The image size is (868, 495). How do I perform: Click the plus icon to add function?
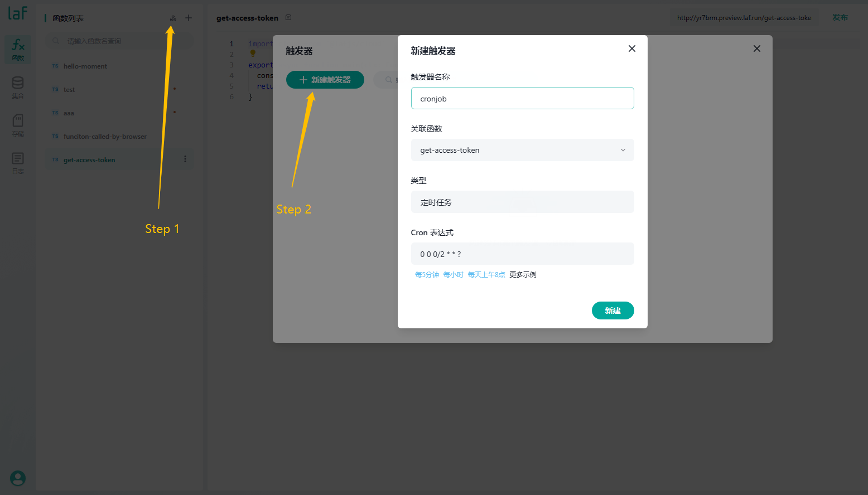(x=189, y=18)
